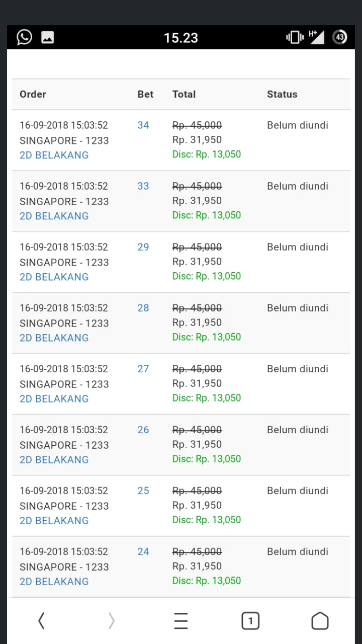This screenshot has height=644, width=362.
Task: Tap the browser forward arrow
Action: 111,621
